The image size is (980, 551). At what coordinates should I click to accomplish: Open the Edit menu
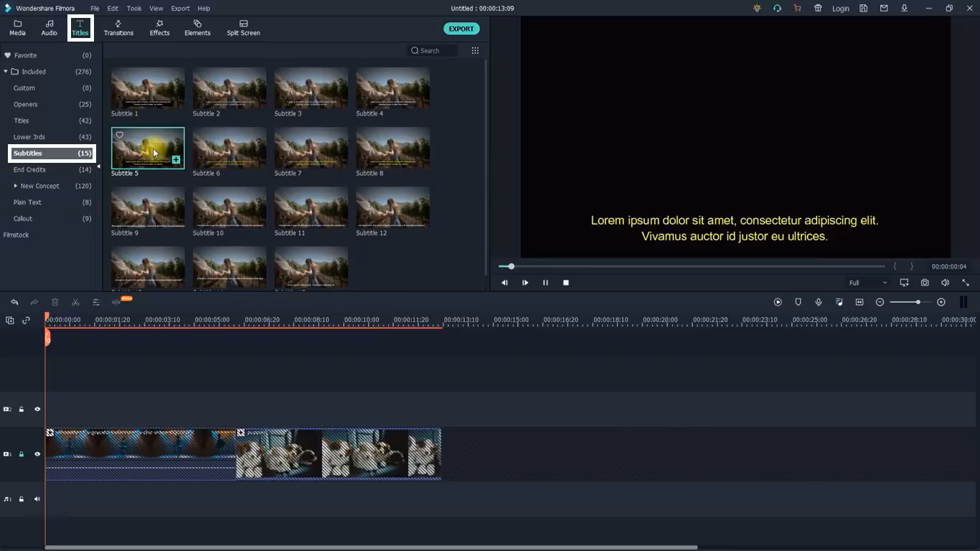(113, 9)
